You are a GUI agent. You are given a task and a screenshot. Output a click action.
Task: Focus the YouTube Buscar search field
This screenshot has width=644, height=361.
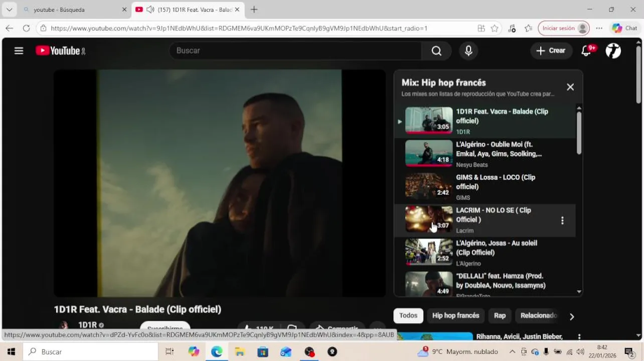point(296,51)
